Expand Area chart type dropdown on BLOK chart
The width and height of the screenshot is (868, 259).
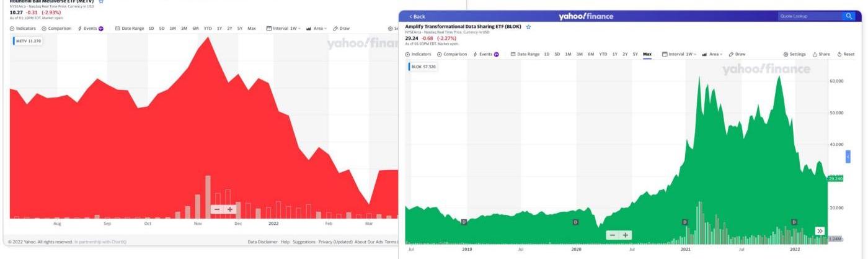coord(712,54)
